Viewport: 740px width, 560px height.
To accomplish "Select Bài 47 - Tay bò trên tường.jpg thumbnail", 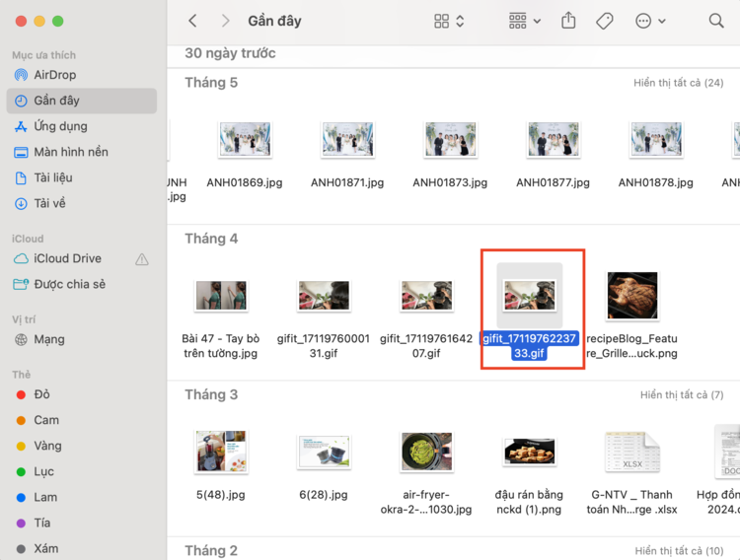I will (x=221, y=296).
